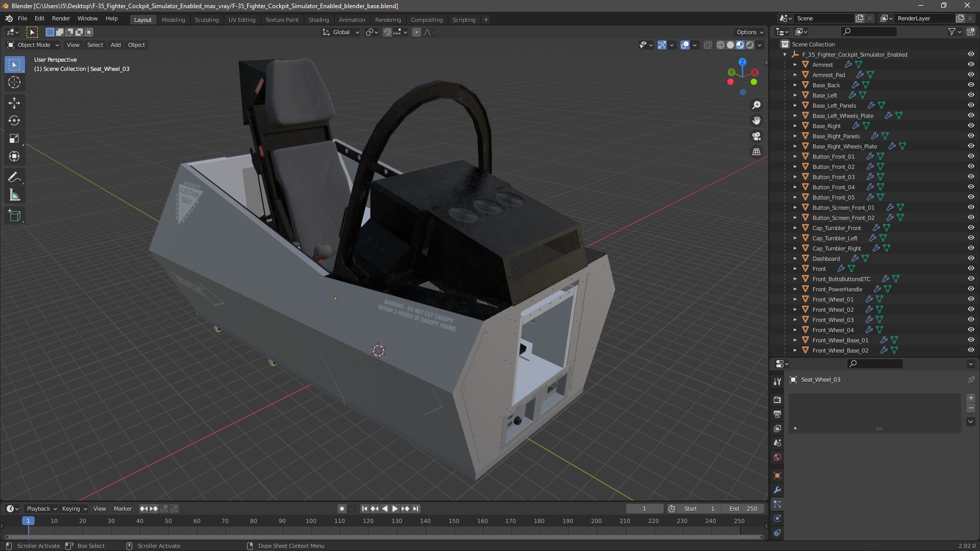This screenshot has width=980, height=551.
Task: Select the Rotate tool
Action: click(14, 121)
